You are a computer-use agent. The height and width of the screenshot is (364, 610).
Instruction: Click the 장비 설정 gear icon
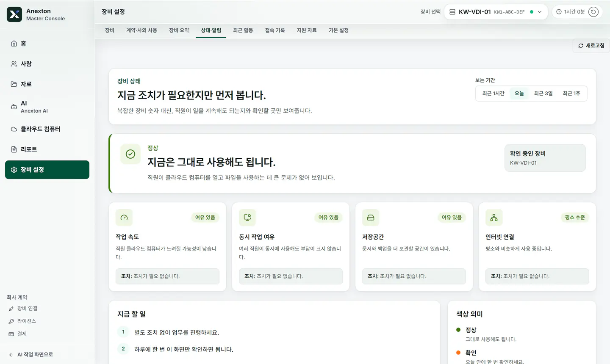[x=14, y=170]
